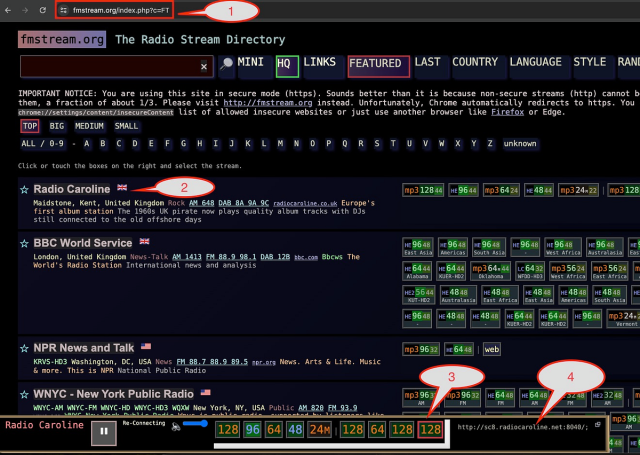Click the magnifier search icon
This screenshot has height=455, width=640.
click(x=227, y=64)
